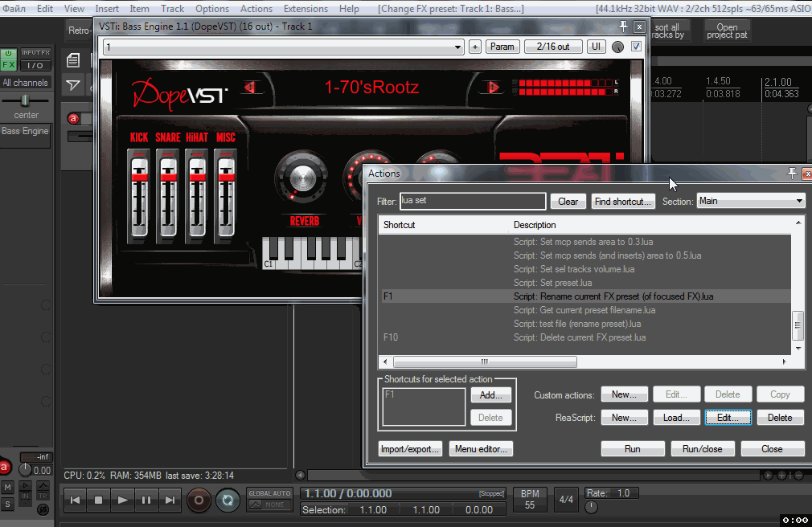Add a shortcut for selected action
812x527 pixels.
coord(491,395)
